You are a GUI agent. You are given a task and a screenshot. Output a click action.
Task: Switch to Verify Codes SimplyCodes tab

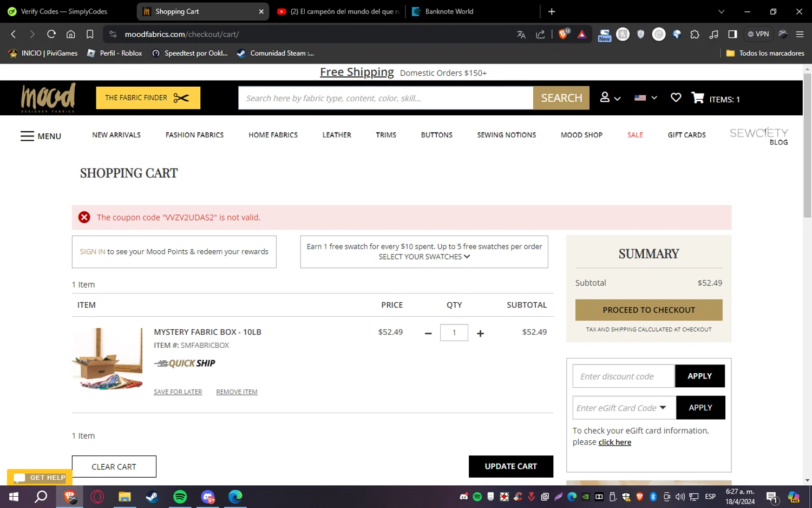(67, 11)
